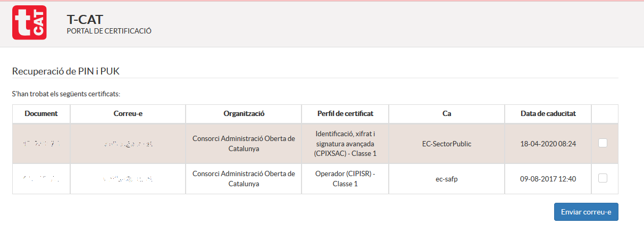Tick the checkbox for the EC-SectorPublic certificate
This screenshot has width=644, height=248.
click(603, 143)
